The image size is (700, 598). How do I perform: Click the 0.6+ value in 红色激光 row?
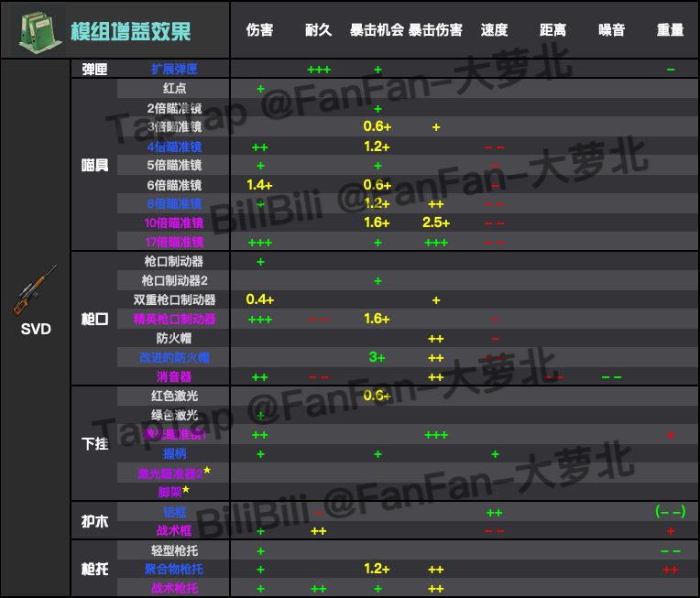pos(377,396)
